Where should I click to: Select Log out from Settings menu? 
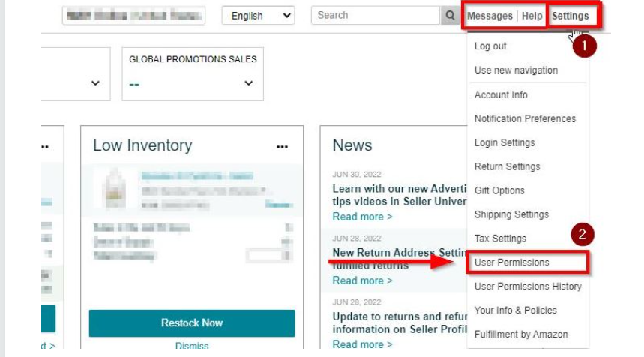pyautogui.click(x=490, y=46)
